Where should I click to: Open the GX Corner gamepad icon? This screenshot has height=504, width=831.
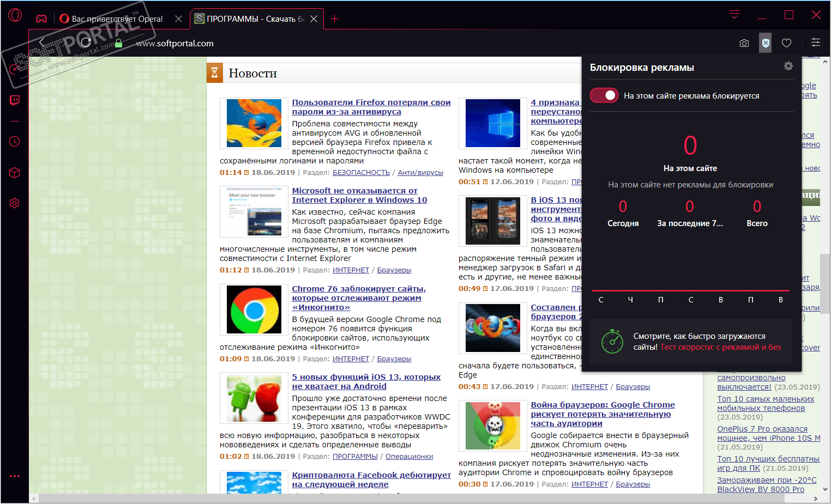point(41,19)
